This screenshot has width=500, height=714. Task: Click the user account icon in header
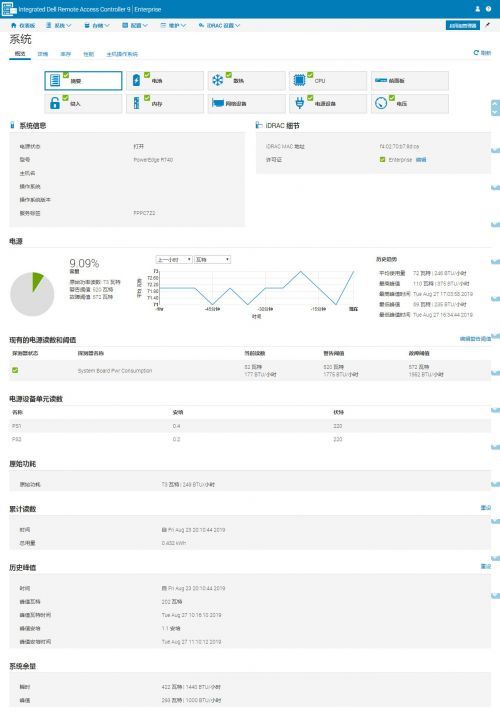tap(477, 9)
